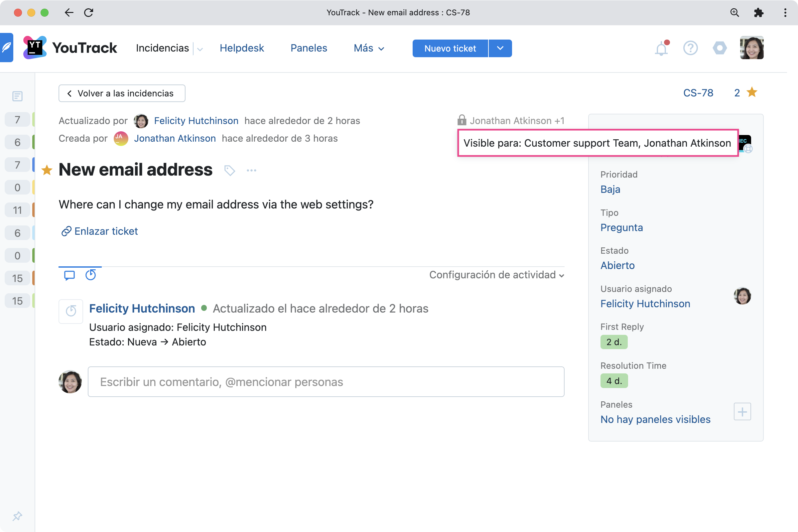Open the Paneles menu item

coord(309,48)
